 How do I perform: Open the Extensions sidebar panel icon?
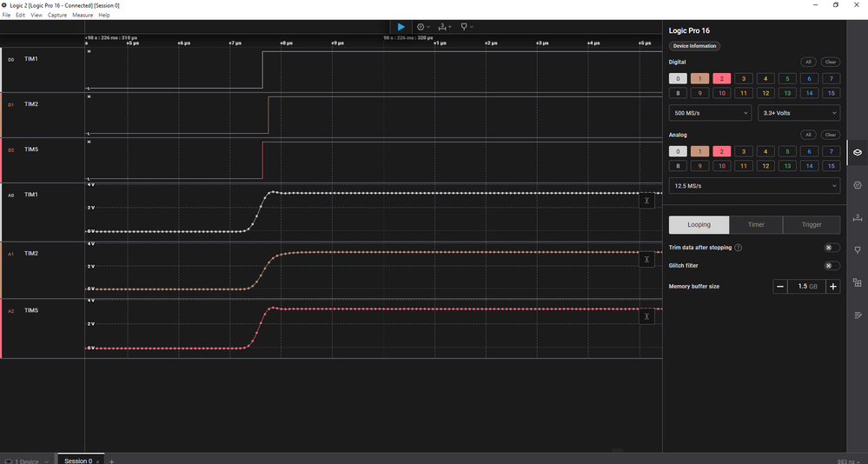857,282
